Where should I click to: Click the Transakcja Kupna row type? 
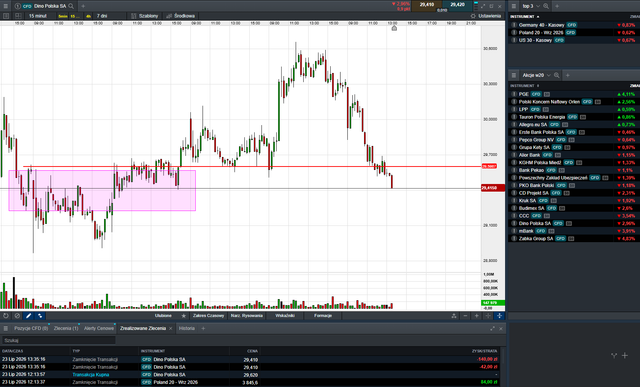(x=91, y=374)
